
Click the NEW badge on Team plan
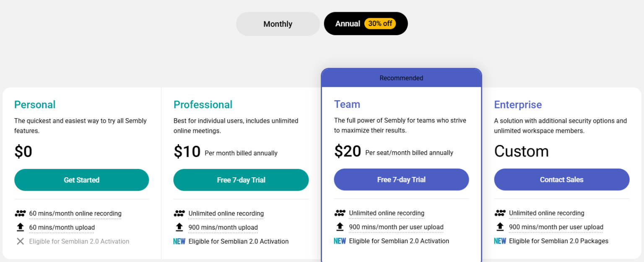[x=340, y=241]
